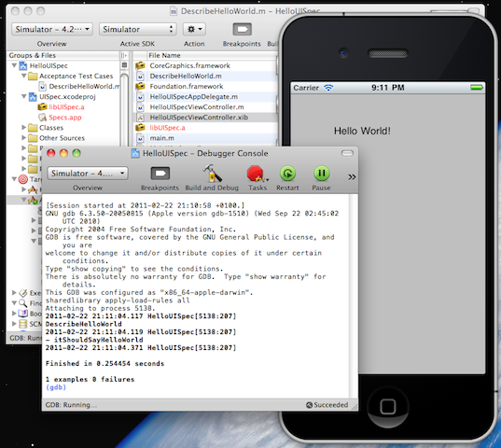Viewport: 501px width, 448px height.
Task: Click the red Tasks stop icon
Action: coord(257,175)
